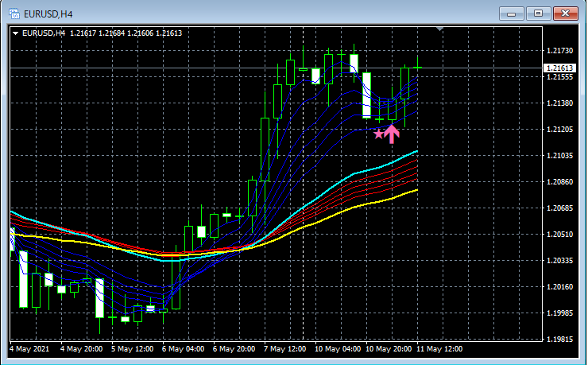Select the pink star signal marker
Image resolution: width=588 pixels, height=365 pixels.
(379, 134)
